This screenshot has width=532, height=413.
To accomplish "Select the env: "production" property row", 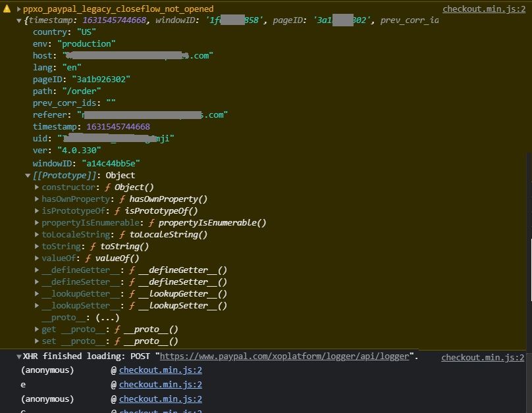I will coord(74,44).
